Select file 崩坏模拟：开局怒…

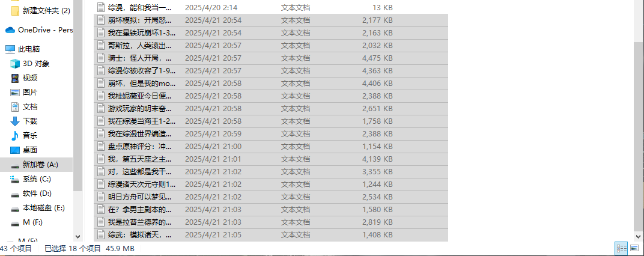[271, 20]
